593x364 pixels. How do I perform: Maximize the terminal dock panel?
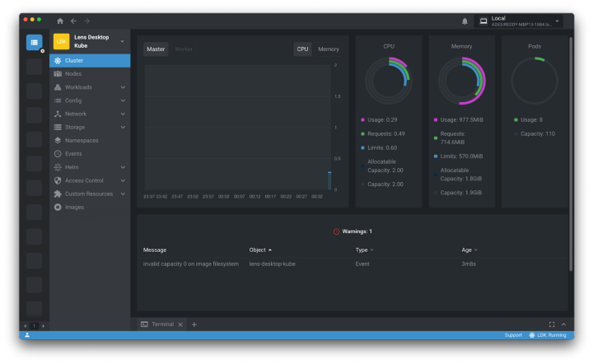click(552, 324)
